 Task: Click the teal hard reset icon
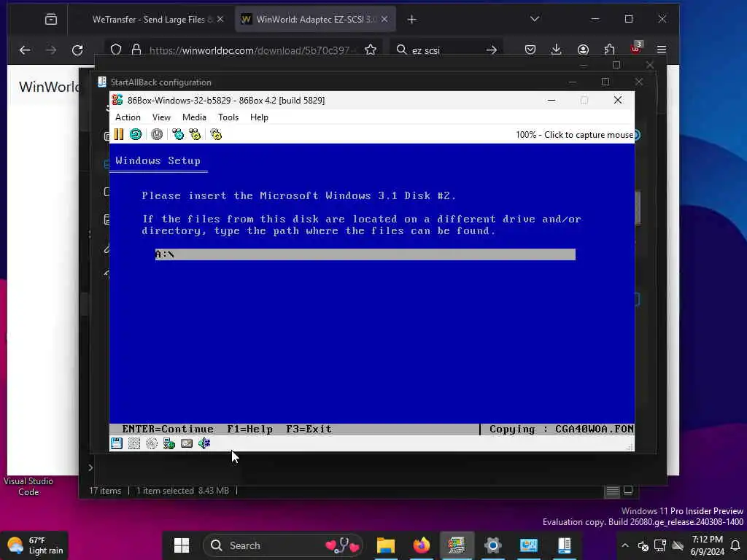click(136, 134)
